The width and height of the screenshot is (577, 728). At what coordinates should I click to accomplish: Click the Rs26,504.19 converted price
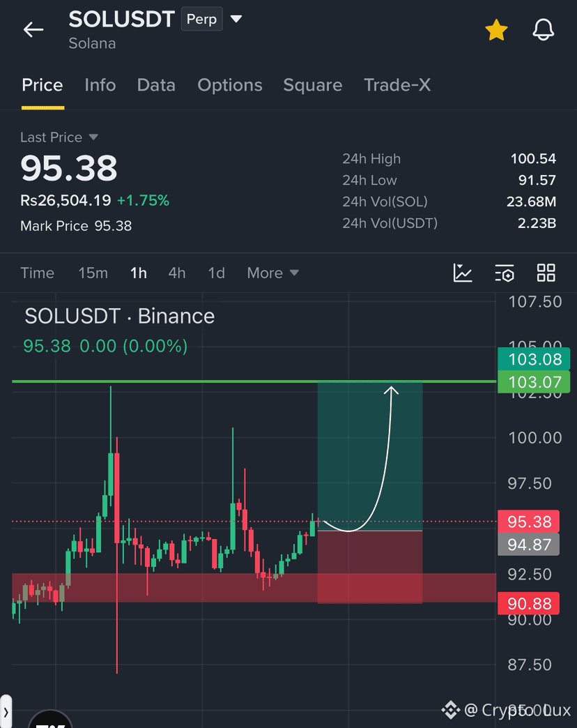(66, 201)
